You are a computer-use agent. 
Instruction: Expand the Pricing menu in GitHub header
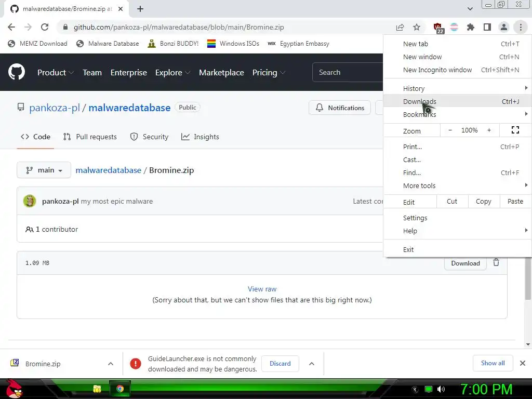pos(269,73)
